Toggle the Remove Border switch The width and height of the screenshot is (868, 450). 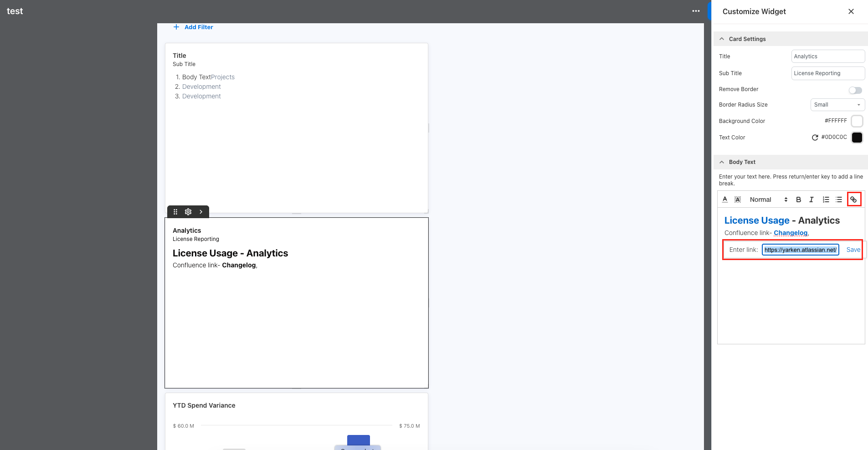tap(855, 90)
